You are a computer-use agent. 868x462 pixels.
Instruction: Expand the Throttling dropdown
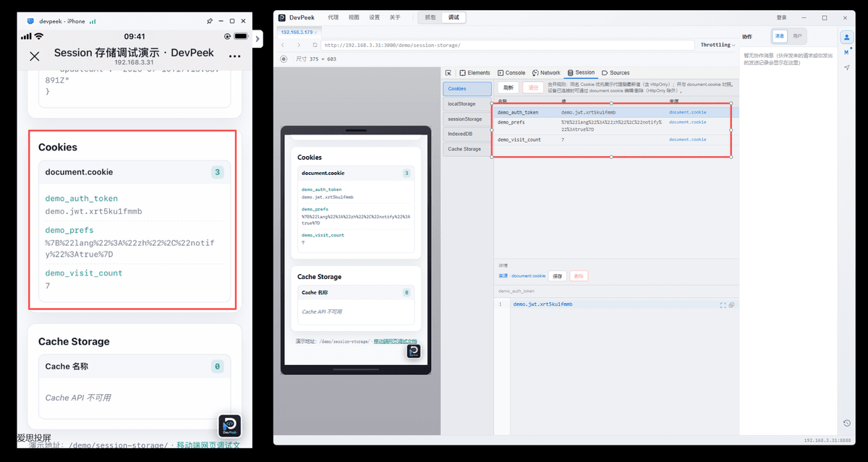[x=718, y=45]
